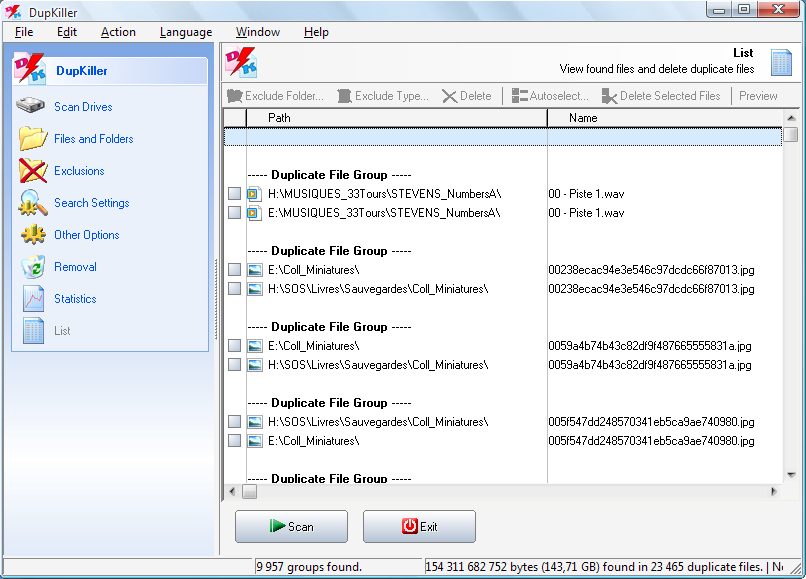Select checkbox for H:\SOS 0059a4b7 file
Screen dimensions: 806x579
coord(234,365)
